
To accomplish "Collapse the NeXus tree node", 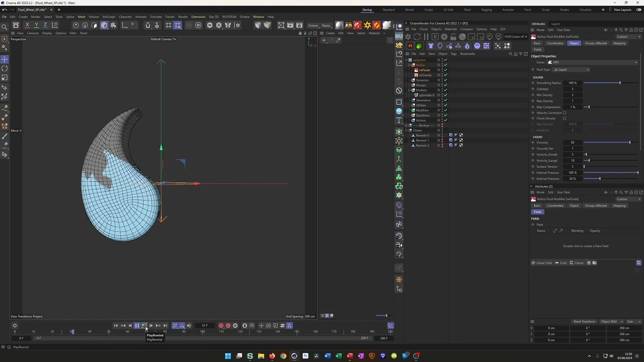I will click(x=409, y=65).
